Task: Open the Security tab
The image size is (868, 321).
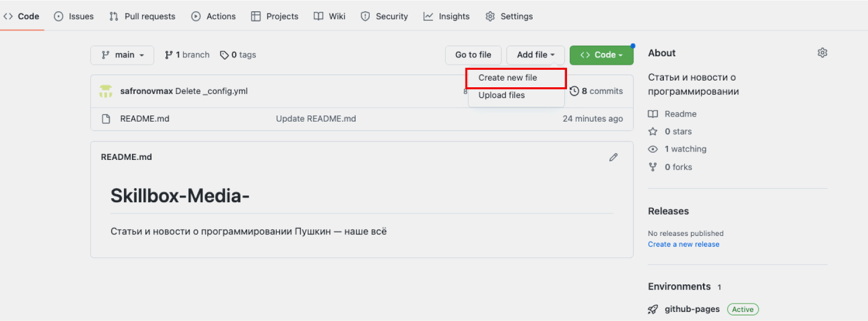Action: [x=384, y=16]
